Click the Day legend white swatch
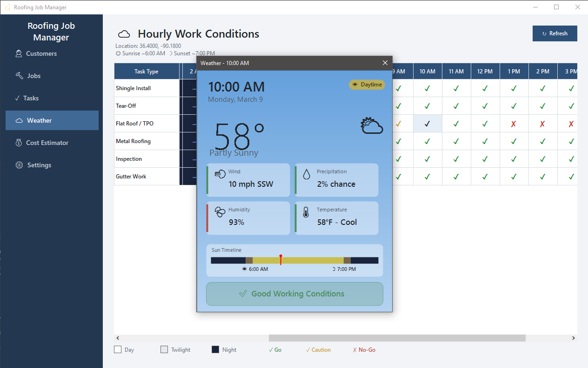 coord(118,349)
